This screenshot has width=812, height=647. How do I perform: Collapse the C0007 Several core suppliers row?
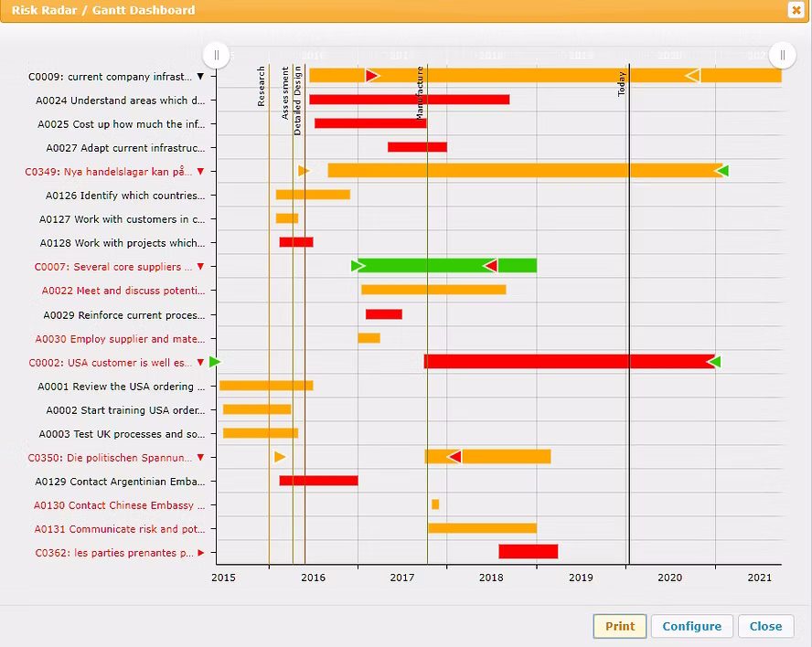(x=200, y=267)
